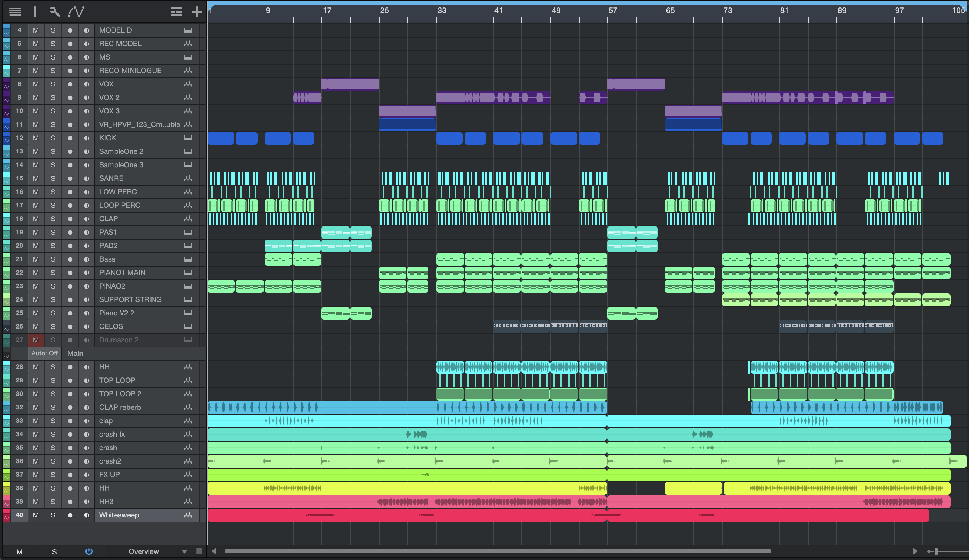Screen dimensions: 969x560
Task: Open the list icon beside Overview
Action: pyautogui.click(x=199, y=551)
